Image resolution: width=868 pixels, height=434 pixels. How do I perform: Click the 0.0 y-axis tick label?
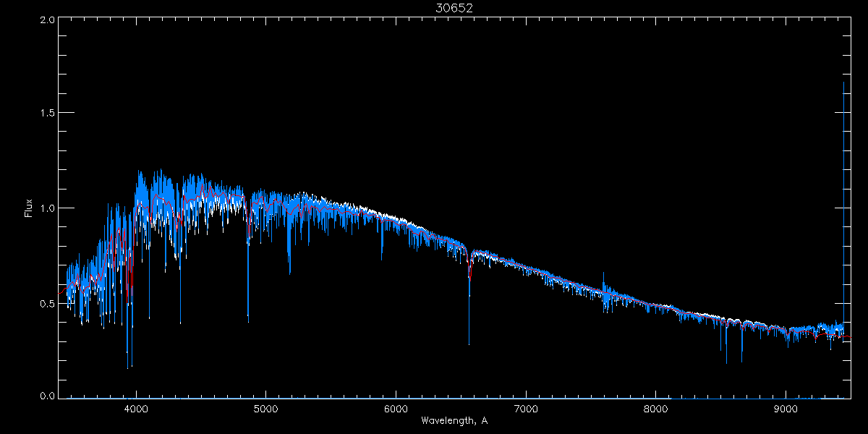point(47,396)
